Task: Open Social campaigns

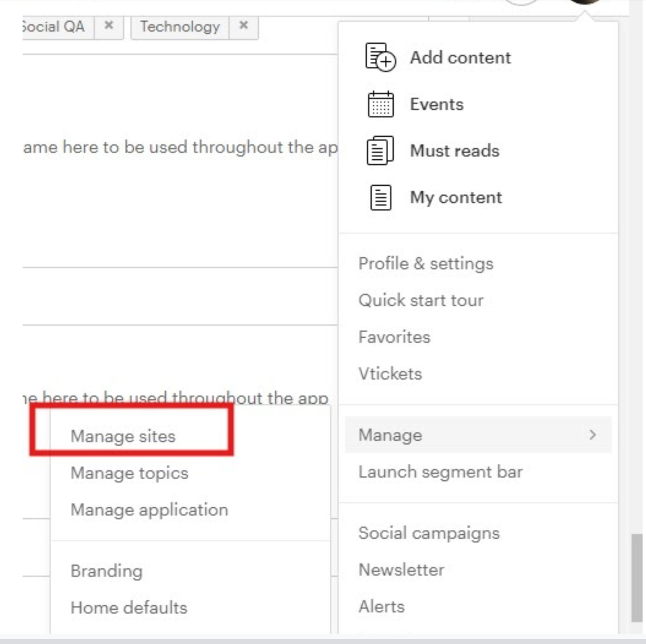Action: pyautogui.click(x=429, y=533)
